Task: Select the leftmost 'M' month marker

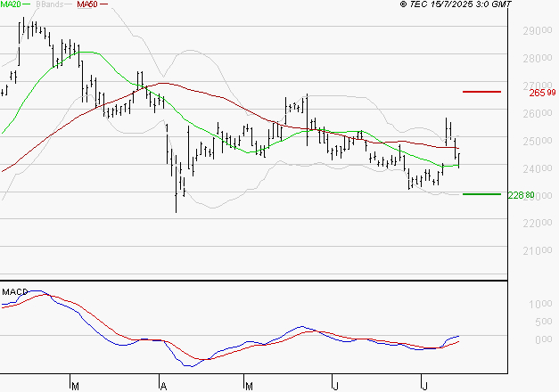Action: pyautogui.click(x=75, y=385)
